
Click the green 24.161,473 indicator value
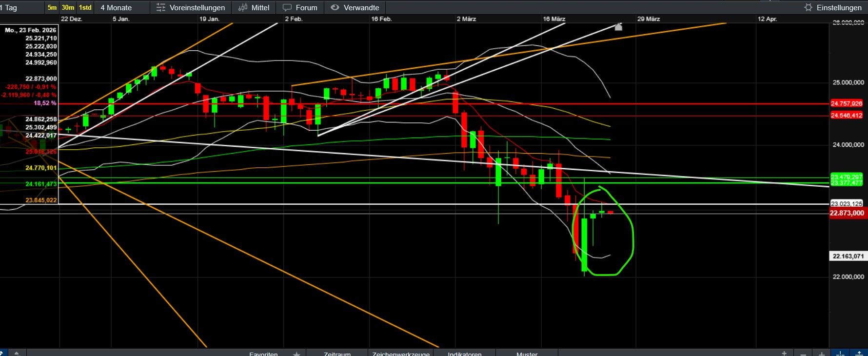[41, 184]
